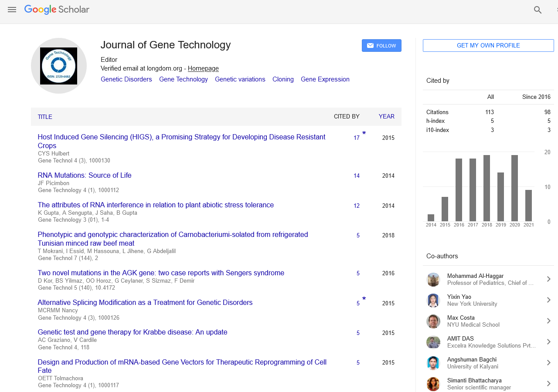The width and height of the screenshot is (558, 392).
Task: Expand chevron beside Simanti Bhattacharya
Action: [549, 384]
